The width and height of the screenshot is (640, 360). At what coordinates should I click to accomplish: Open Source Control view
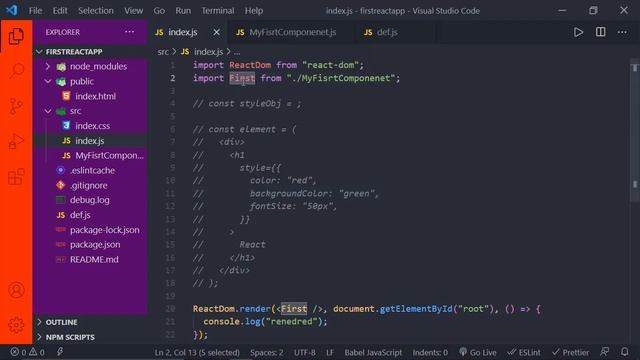click(16, 106)
